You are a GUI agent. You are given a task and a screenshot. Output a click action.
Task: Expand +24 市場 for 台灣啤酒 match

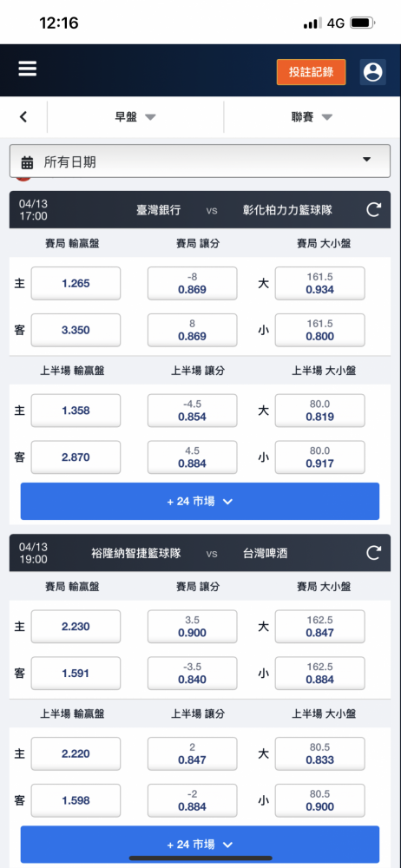click(x=200, y=845)
